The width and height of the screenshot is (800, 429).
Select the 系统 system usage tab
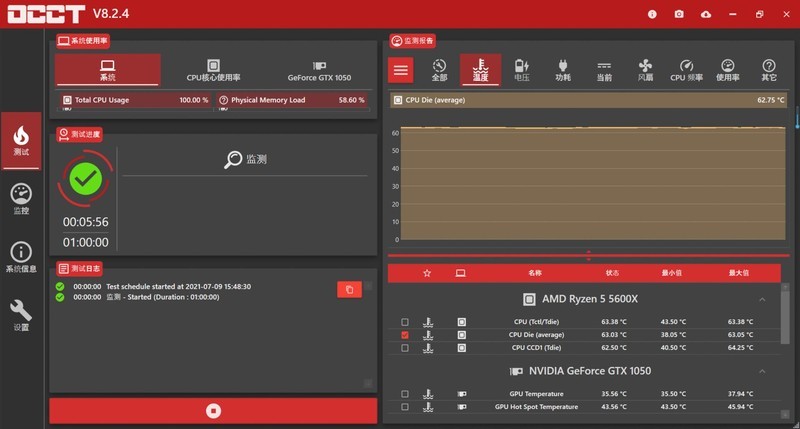pyautogui.click(x=108, y=70)
